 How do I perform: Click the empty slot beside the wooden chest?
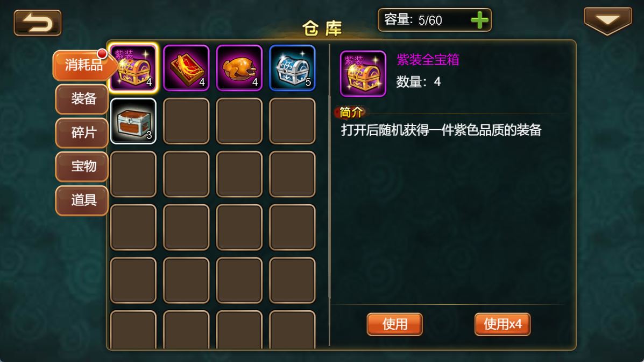pyautogui.click(x=187, y=121)
